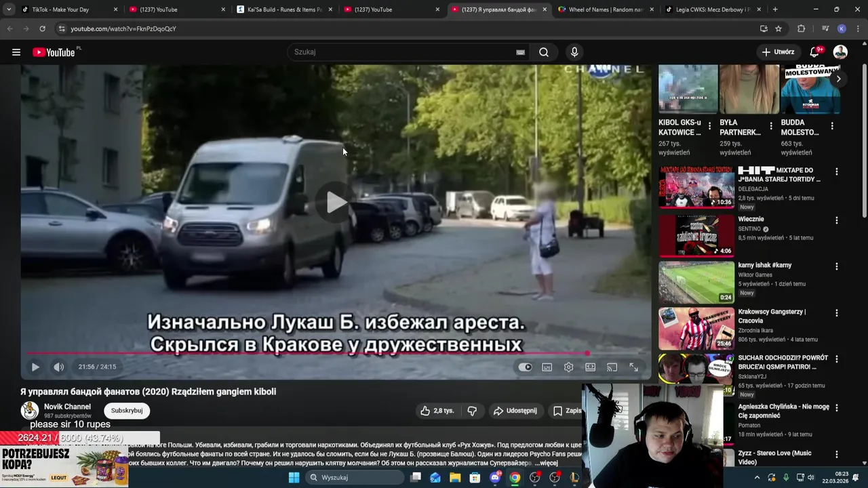Click the search magnifier button
The image size is (868, 488).
(x=544, y=52)
